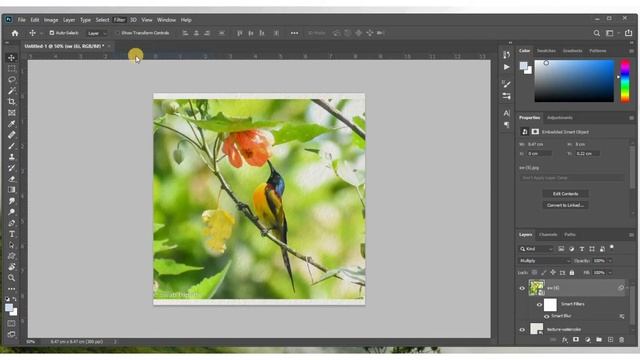Create a new layer icon
640x360 pixels.
click(x=610, y=340)
